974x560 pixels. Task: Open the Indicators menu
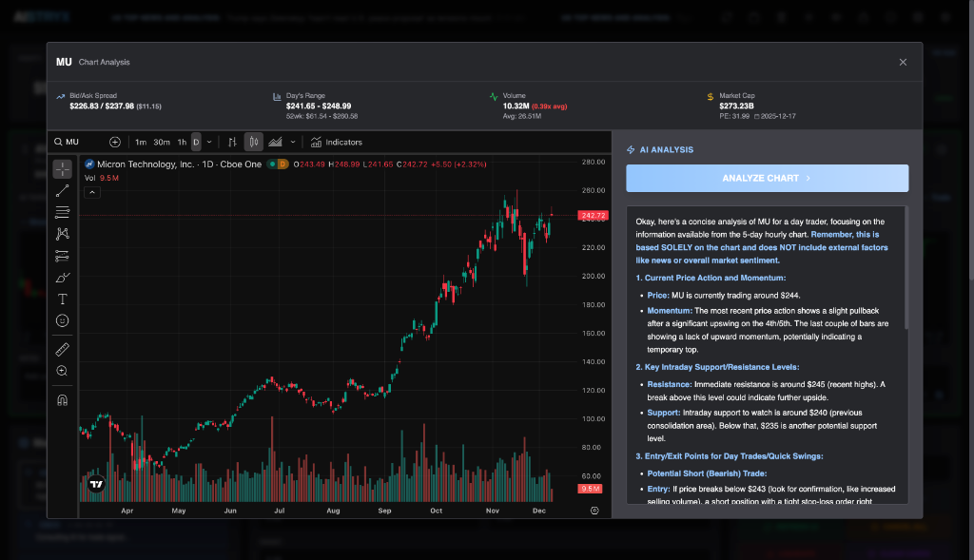click(x=337, y=142)
